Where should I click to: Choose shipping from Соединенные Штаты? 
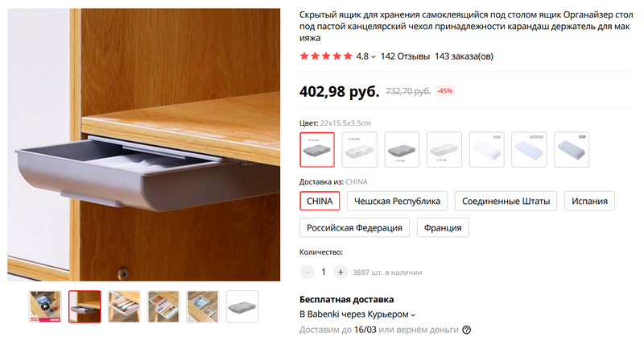pos(506,201)
